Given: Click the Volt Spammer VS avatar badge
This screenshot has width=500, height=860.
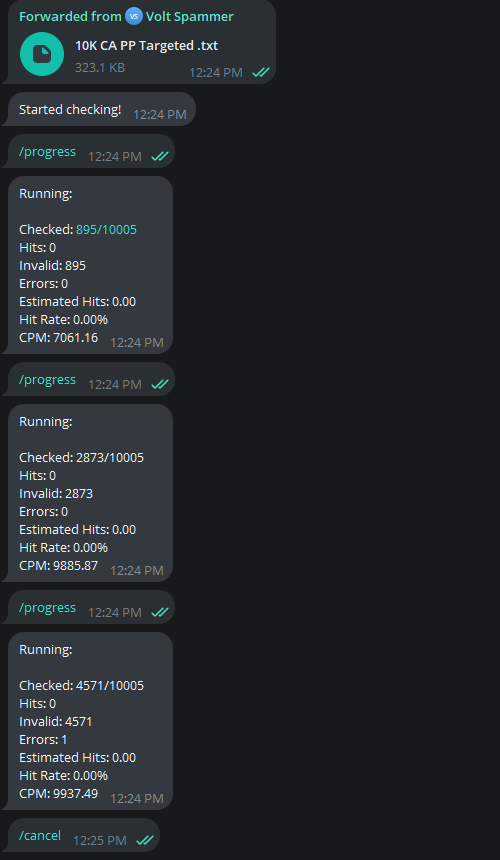Looking at the screenshot, I should tap(134, 16).
